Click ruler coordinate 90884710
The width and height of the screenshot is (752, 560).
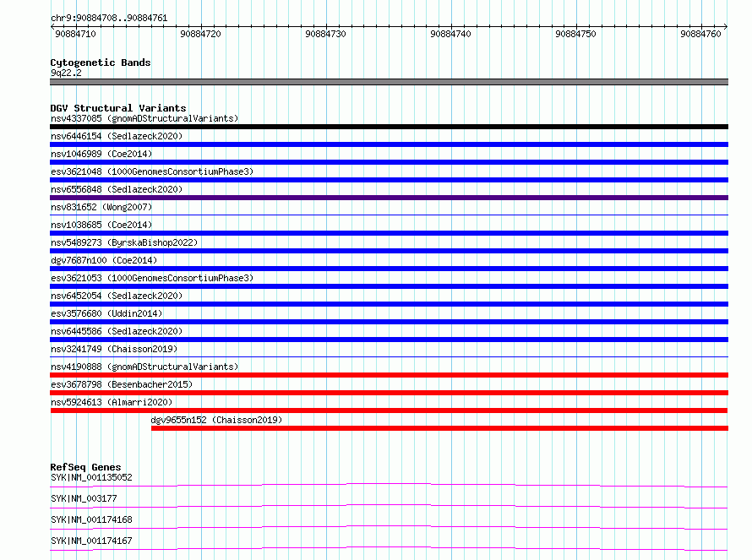point(75,34)
